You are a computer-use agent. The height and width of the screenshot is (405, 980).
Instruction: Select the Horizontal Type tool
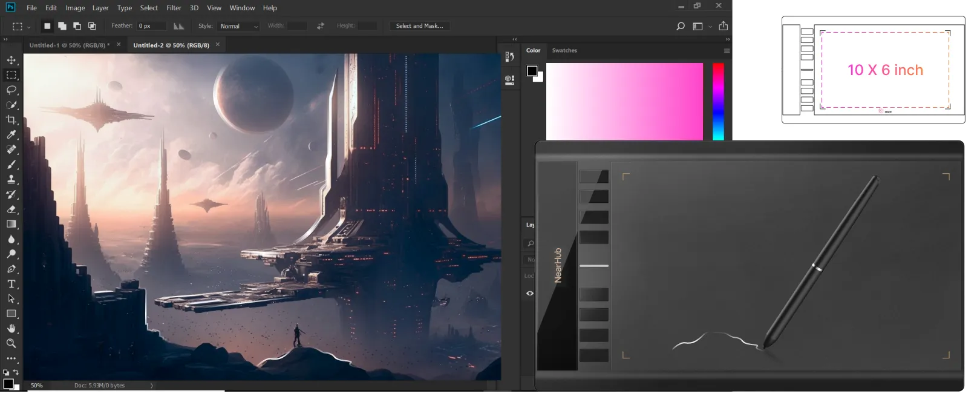tap(11, 284)
